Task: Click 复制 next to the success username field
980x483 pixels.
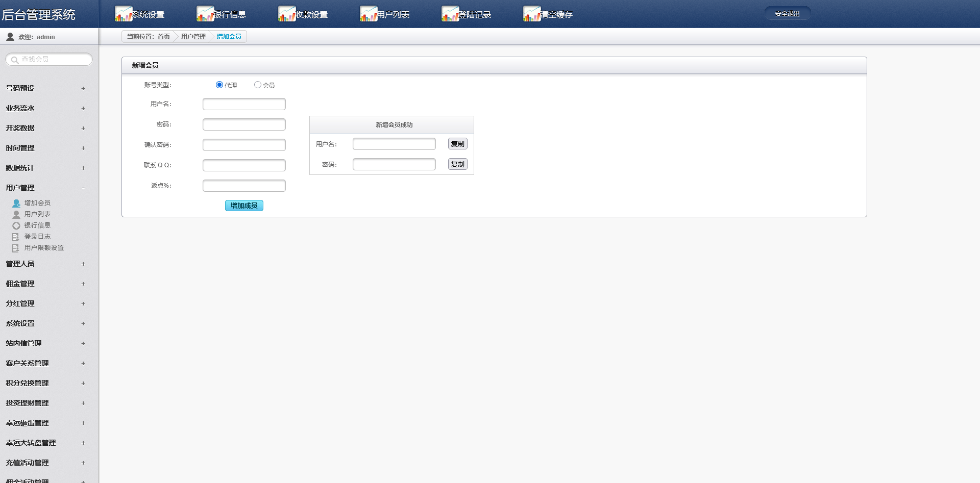Action: tap(457, 144)
